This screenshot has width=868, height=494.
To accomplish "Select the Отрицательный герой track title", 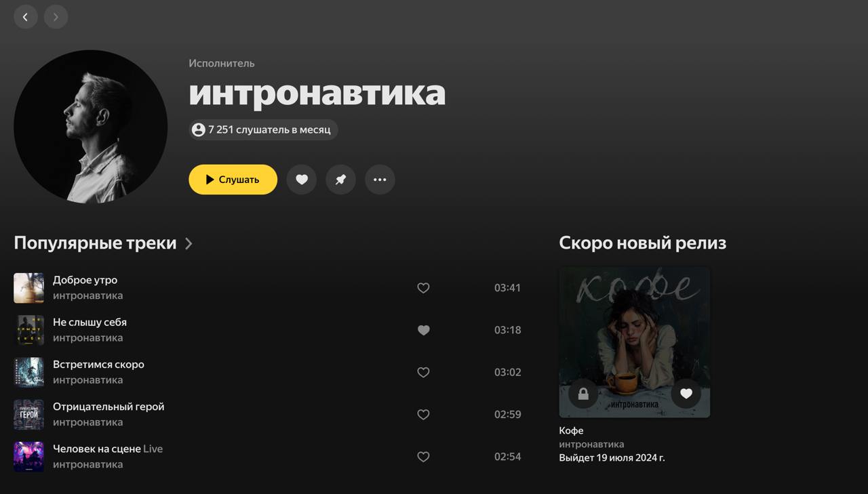I will pos(108,407).
